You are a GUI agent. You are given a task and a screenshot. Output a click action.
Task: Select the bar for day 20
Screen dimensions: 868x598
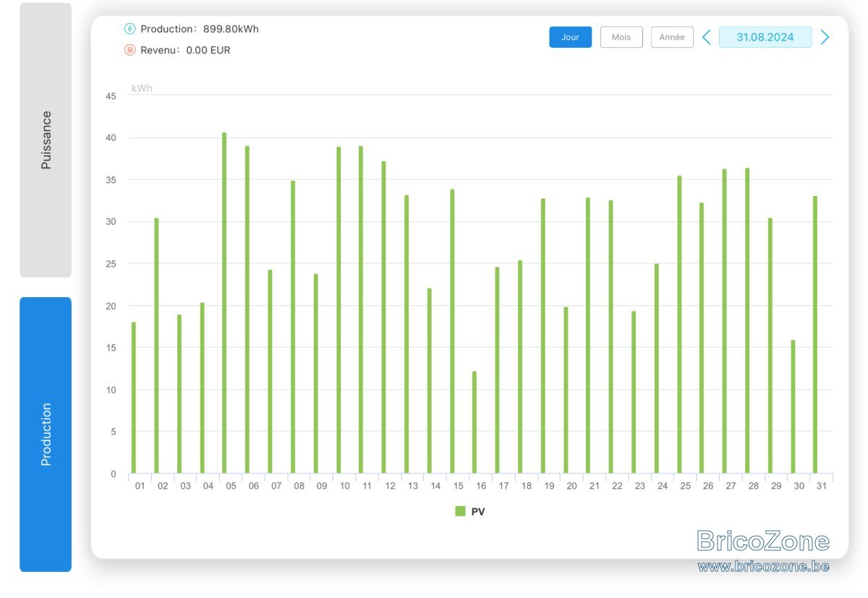tap(566, 390)
